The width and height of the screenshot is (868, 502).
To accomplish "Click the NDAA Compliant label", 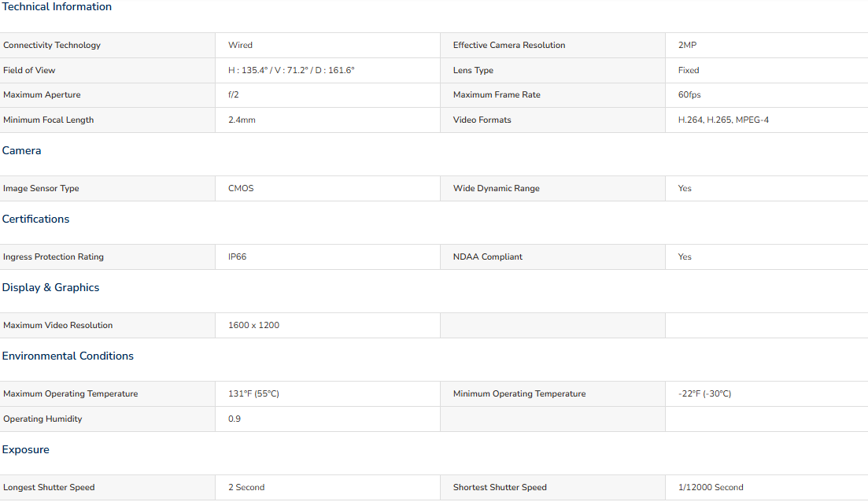I will 488,257.
